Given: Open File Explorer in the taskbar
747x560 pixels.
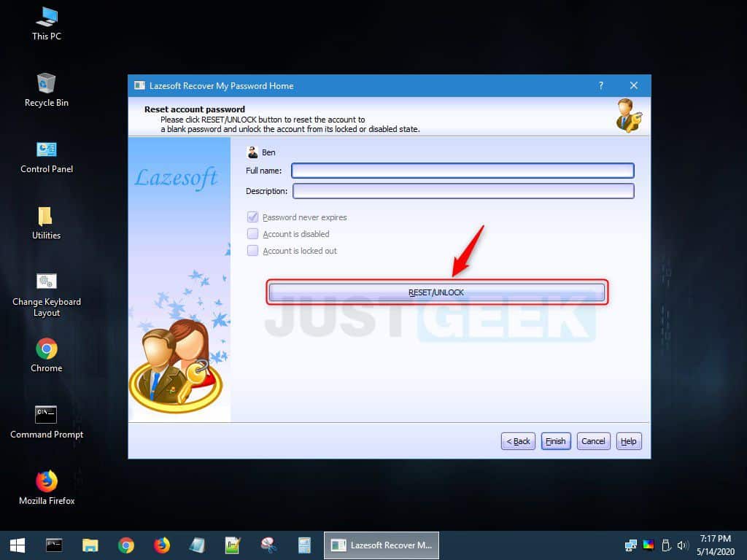Looking at the screenshot, I should click(x=90, y=545).
